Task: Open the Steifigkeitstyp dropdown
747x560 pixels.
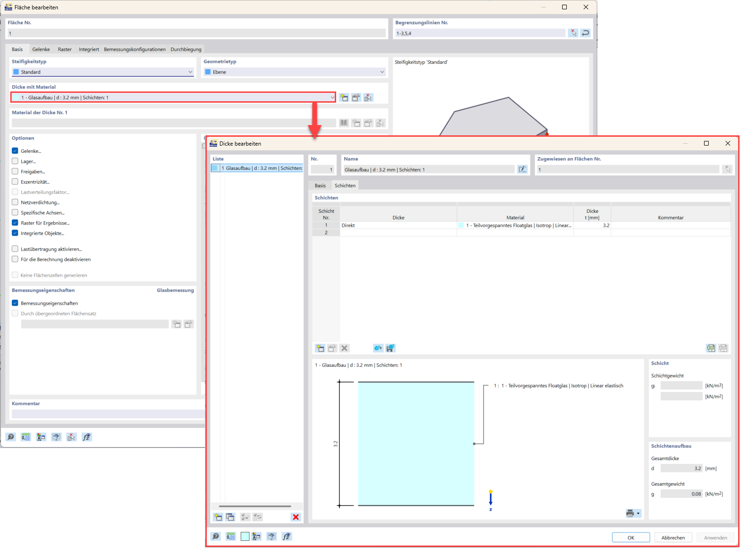Action: (190, 72)
